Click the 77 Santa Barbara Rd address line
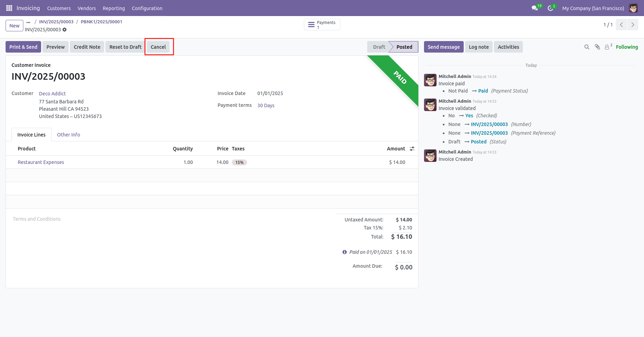 [x=61, y=102]
